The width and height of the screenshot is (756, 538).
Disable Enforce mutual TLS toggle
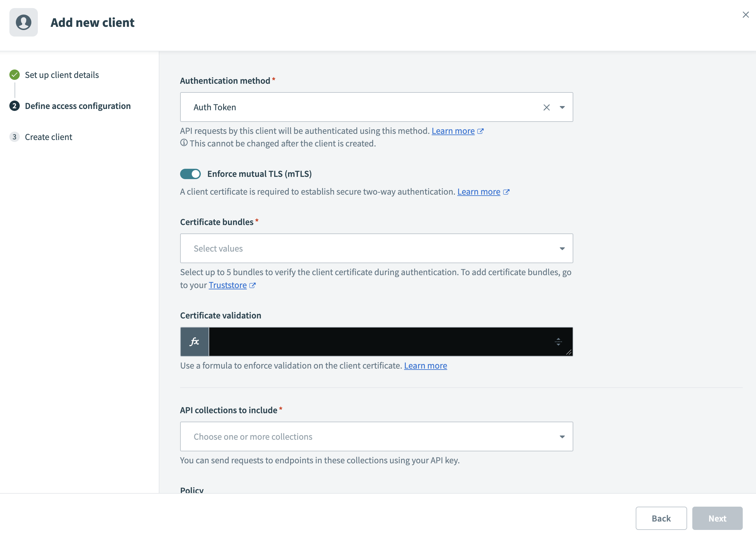(x=190, y=174)
